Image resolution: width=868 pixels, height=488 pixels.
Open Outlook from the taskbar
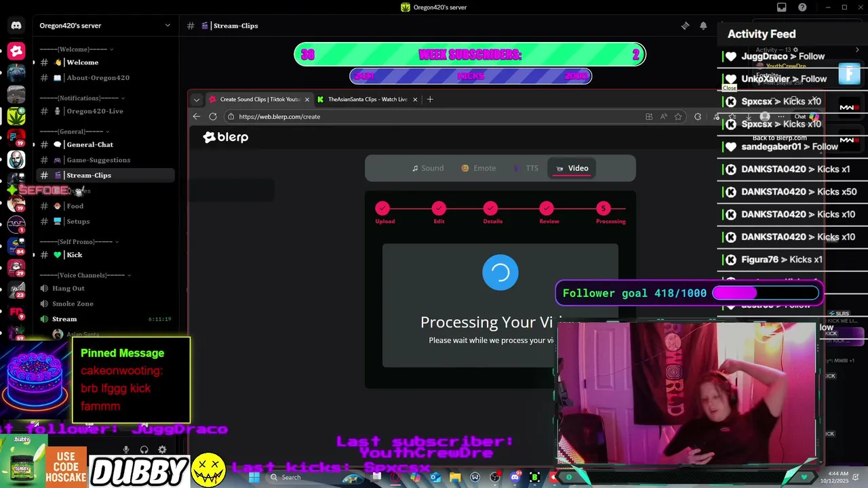pyautogui.click(x=435, y=477)
